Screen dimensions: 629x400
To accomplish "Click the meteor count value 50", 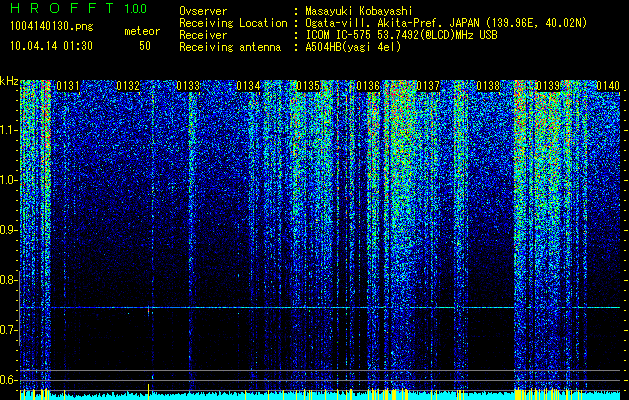I will (x=145, y=46).
